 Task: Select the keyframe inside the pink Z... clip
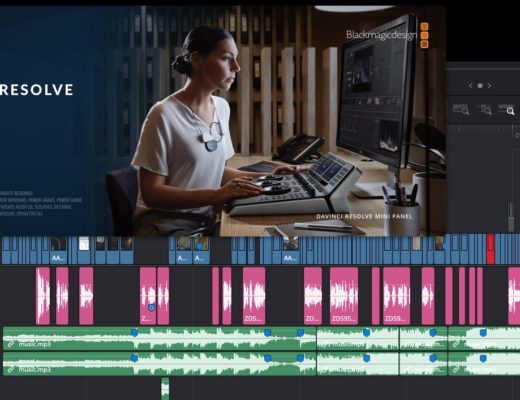coord(152,307)
